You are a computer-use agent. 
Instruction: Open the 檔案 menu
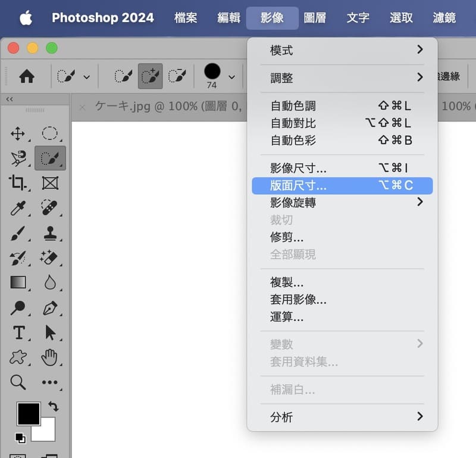pos(186,18)
